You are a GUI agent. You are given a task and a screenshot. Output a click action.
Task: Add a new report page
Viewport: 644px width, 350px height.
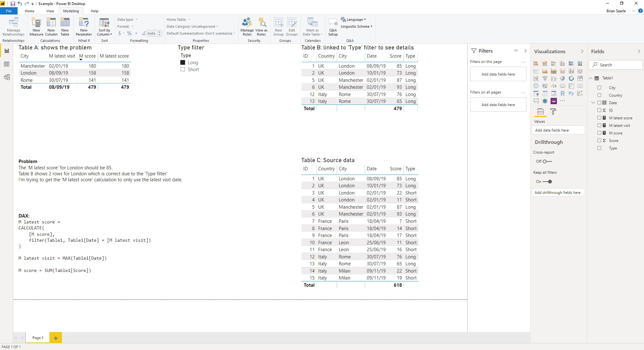[56, 338]
